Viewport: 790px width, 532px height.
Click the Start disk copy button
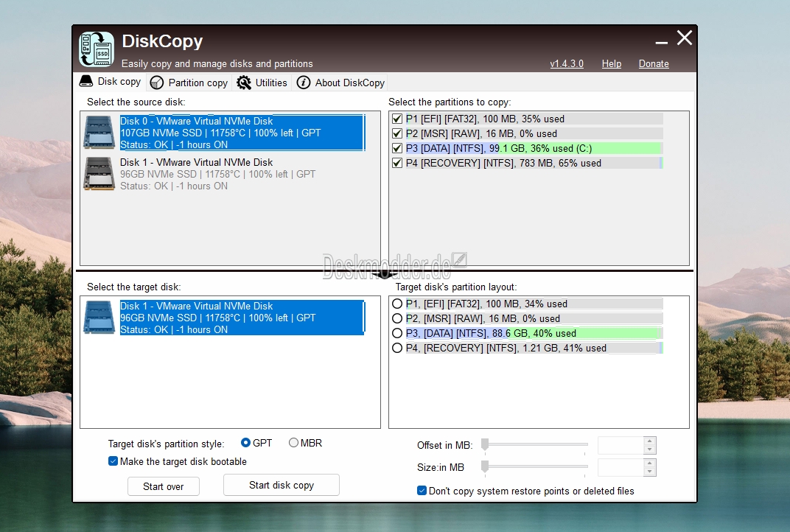(x=281, y=485)
